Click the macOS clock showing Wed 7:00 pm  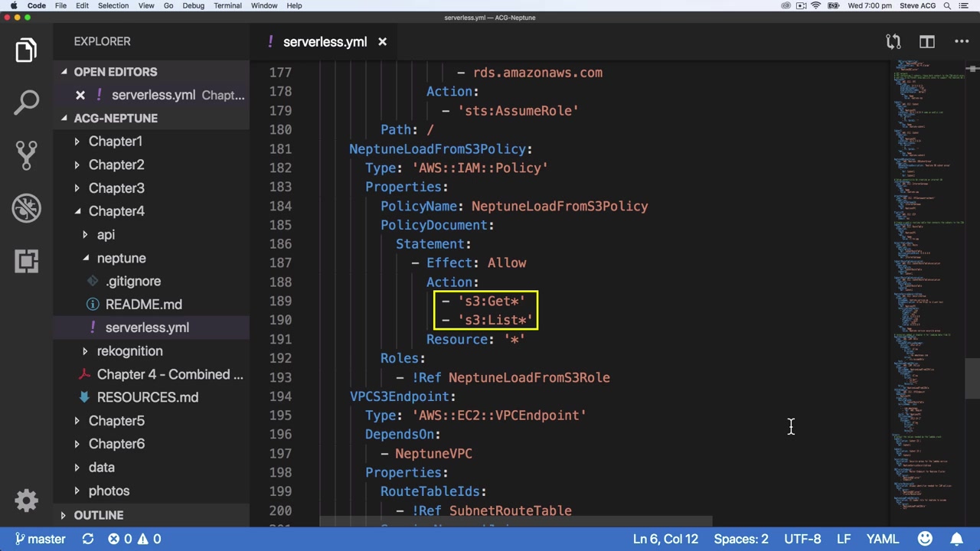pyautogui.click(x=870, y=5)
